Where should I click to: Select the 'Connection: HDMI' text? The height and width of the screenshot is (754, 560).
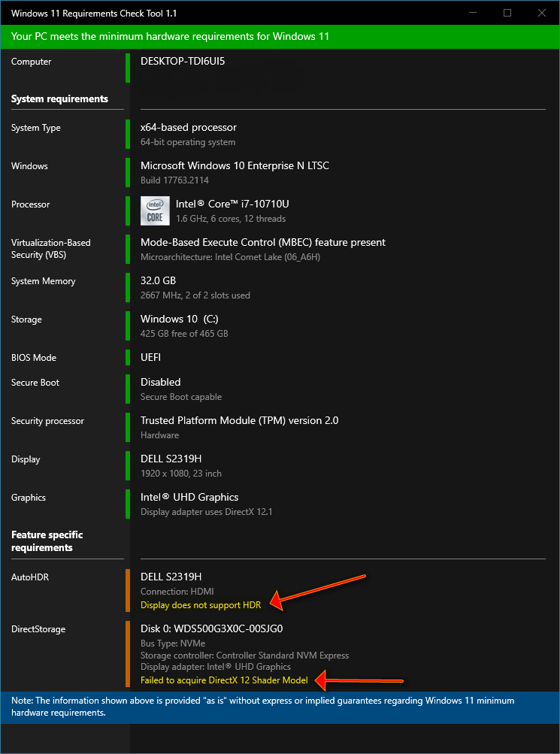[177, 592]
